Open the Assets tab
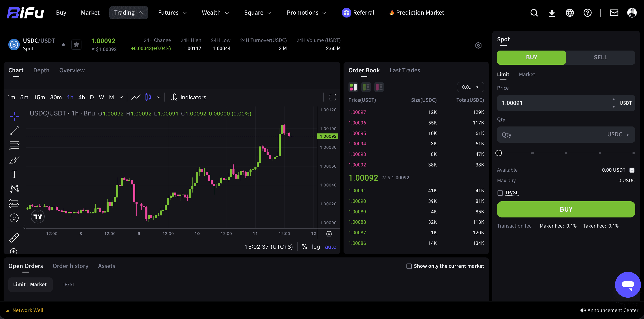 tap(107, 266)
